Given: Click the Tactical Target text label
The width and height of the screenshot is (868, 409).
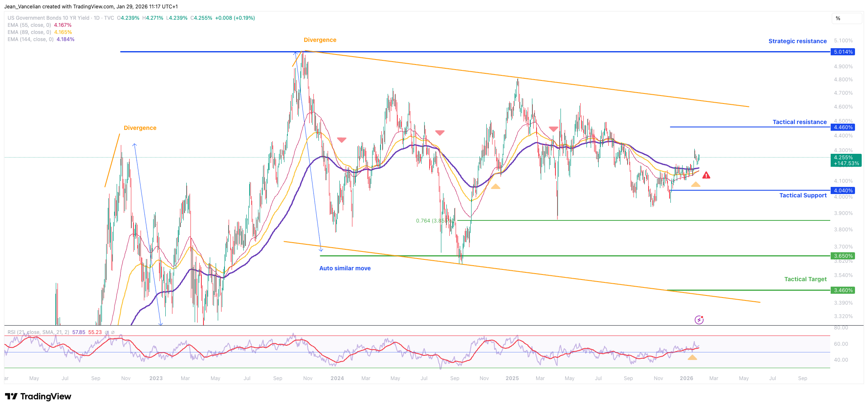Looking at the screenshot, I should 805,279.
